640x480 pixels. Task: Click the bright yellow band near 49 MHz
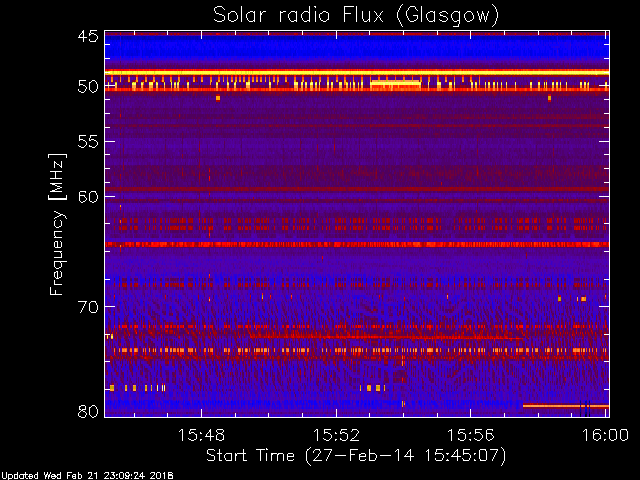(x=357, y=73)
